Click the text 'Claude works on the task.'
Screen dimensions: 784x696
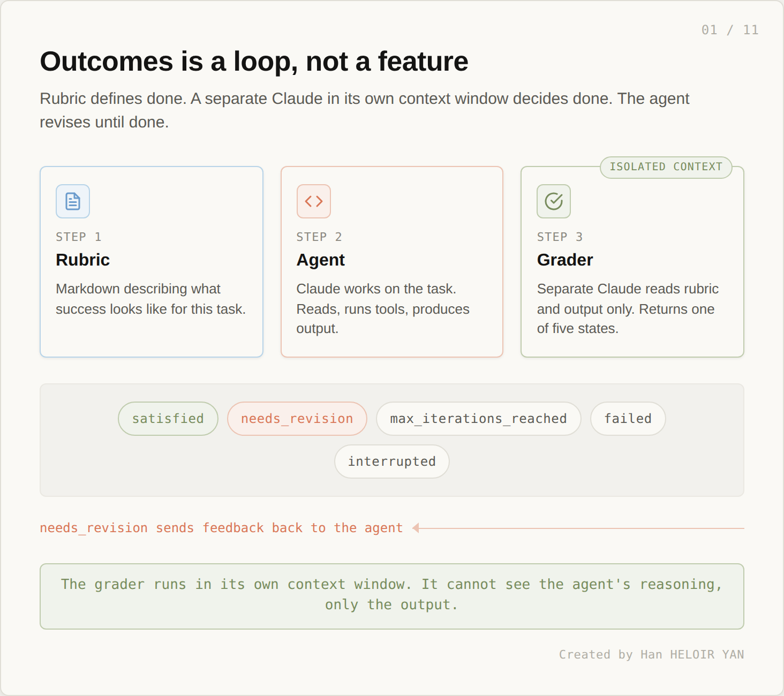click(x=376, y=289)
